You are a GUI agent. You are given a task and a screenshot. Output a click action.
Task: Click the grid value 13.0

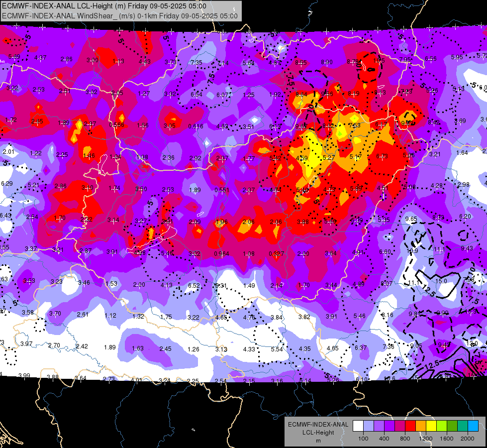(472, 343)
